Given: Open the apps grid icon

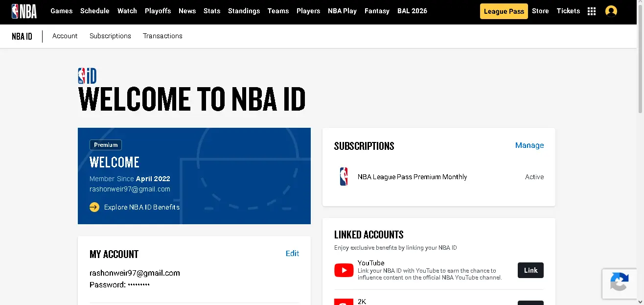Looking at the screenshot, I should (x=591, y=11).
